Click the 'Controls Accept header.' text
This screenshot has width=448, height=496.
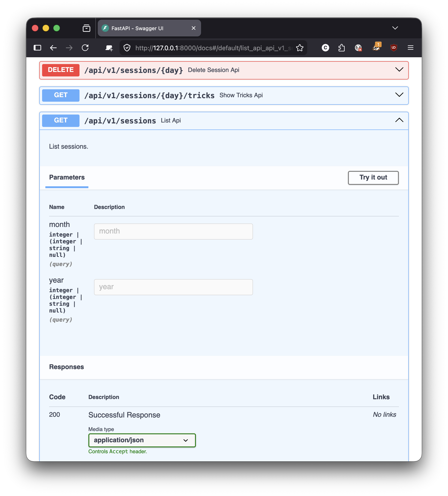(x=118, y=451)
